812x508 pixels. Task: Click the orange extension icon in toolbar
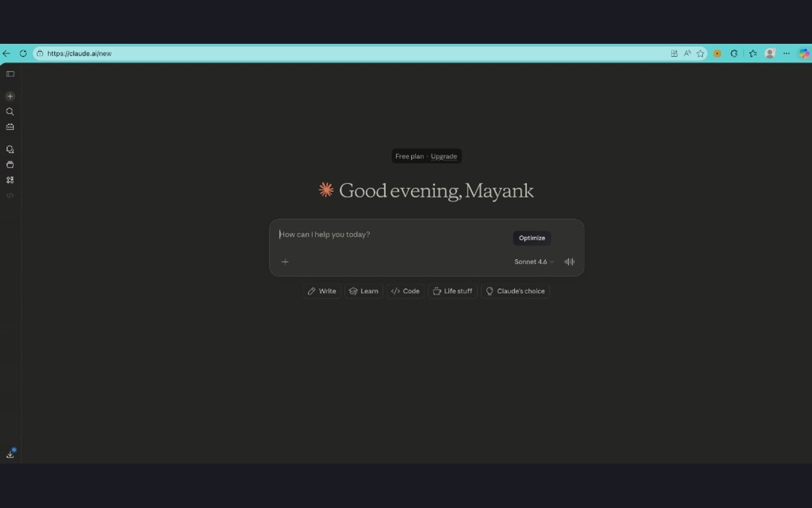click(x=717, y=53)
